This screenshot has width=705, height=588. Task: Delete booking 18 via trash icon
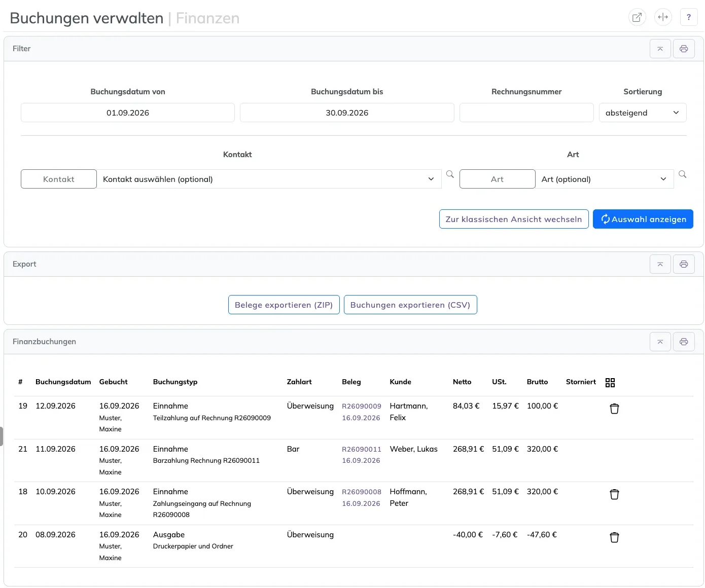click(x=614, y=494)
